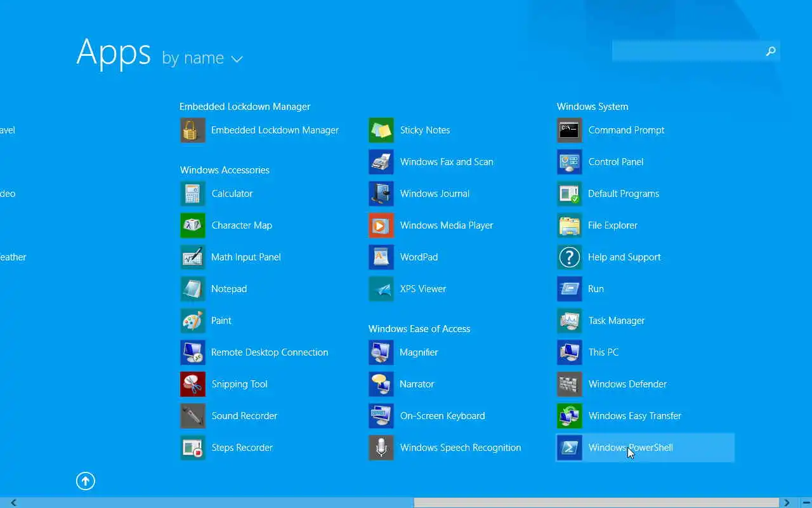
Task: Launch the Task Manager icon
Action: [570, 321]
